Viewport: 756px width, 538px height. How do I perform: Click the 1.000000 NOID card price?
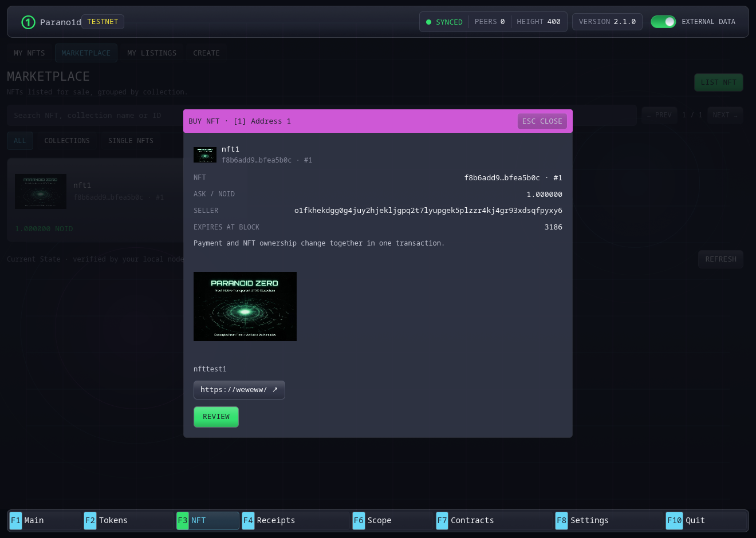(x=44, y=229)
